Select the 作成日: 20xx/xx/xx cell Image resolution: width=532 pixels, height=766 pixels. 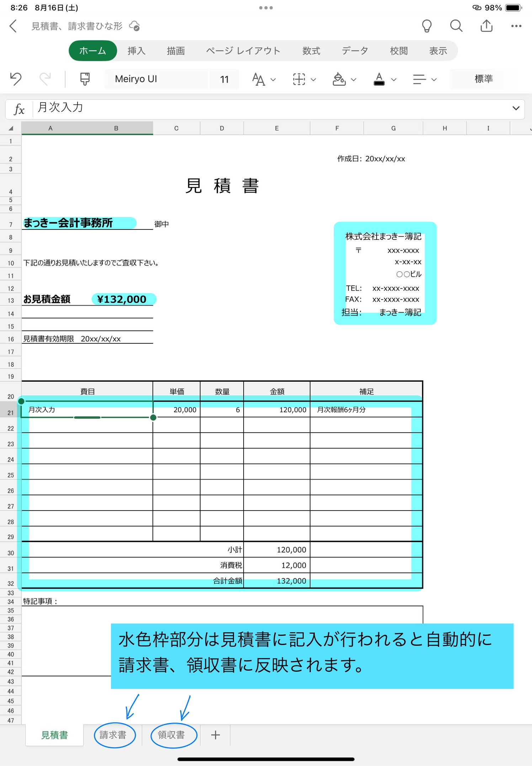click(371, 159)
